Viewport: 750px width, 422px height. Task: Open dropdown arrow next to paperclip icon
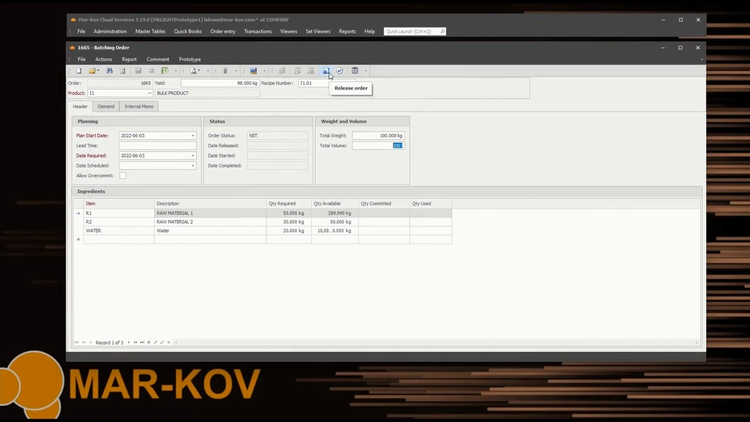click(236, 71)
